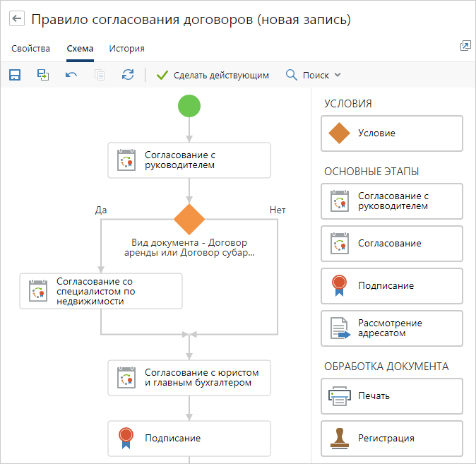Viewport: 476px width, 464px height.
Task: Select Согласование с юристом и главным бухгалтером
Action: 189,378
